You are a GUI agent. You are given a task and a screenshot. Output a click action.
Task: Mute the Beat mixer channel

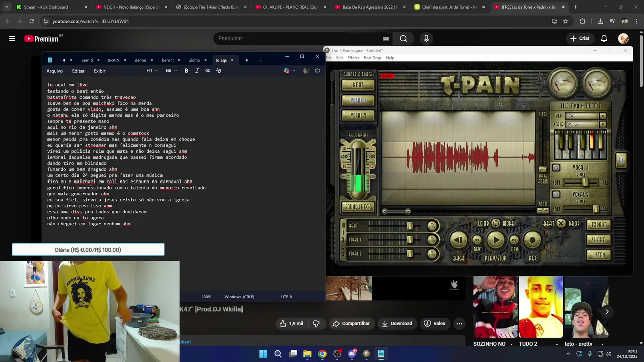coord(432,226)
